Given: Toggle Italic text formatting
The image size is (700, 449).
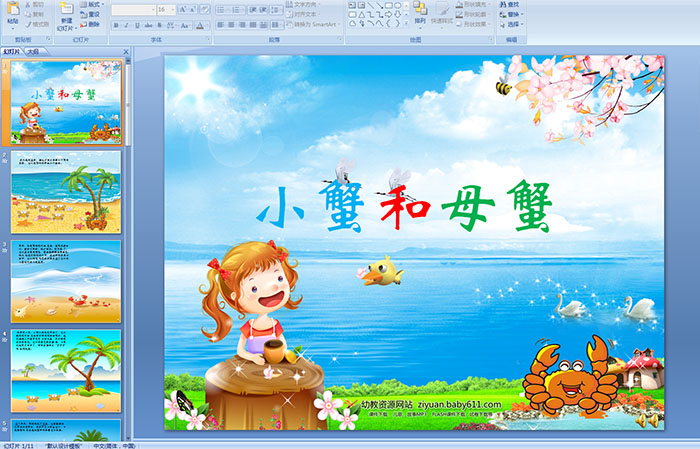Looking at the screenshot, I should 129,25.
